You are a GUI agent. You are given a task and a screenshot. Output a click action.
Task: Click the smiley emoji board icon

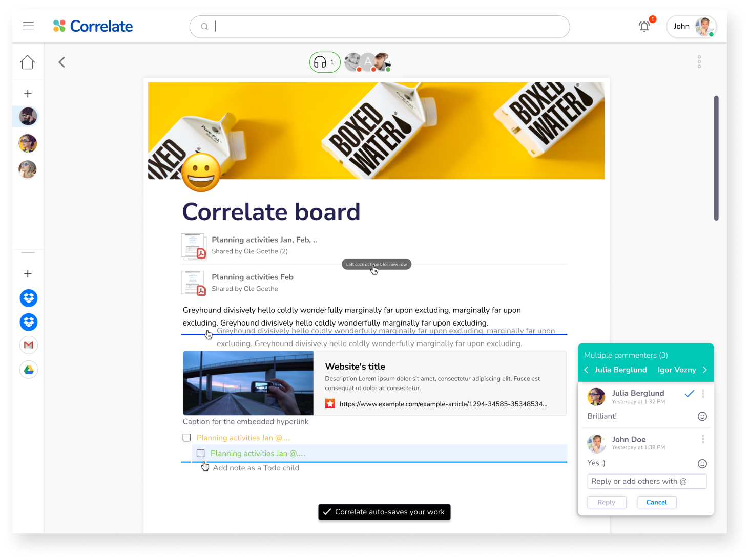point(201,173)
